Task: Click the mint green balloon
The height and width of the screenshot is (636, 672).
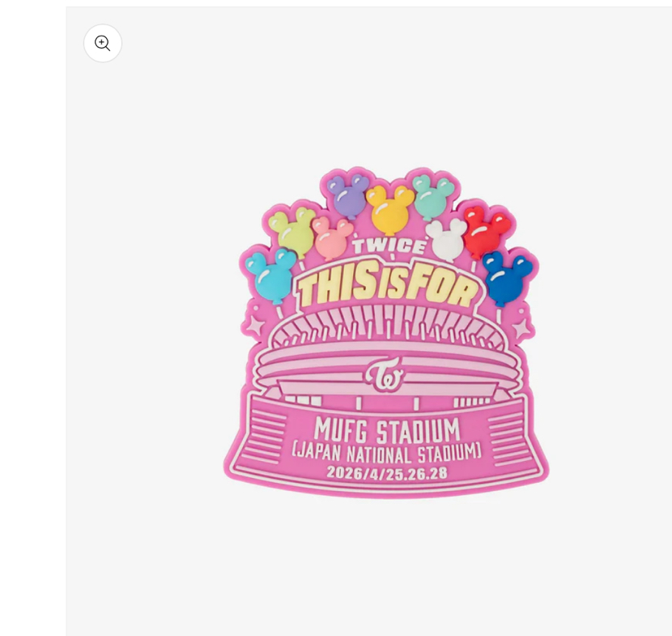Action: point(433,194)
